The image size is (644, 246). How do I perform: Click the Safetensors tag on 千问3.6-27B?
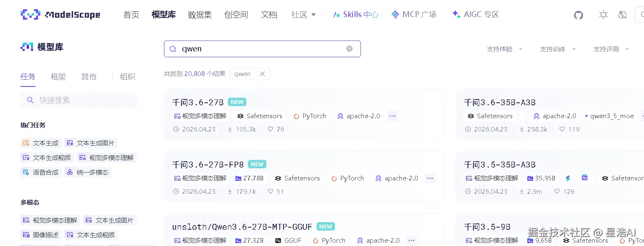click(259, 116)
